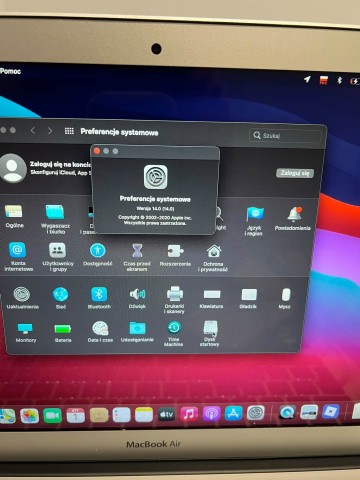Click the location arrow menu bar icon

[307, 79]
